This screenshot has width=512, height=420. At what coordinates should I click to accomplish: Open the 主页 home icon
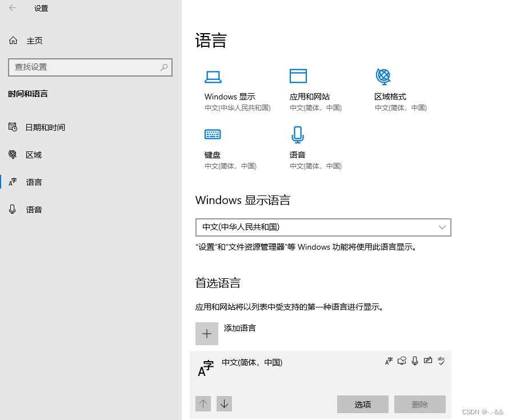coord(13,41)
